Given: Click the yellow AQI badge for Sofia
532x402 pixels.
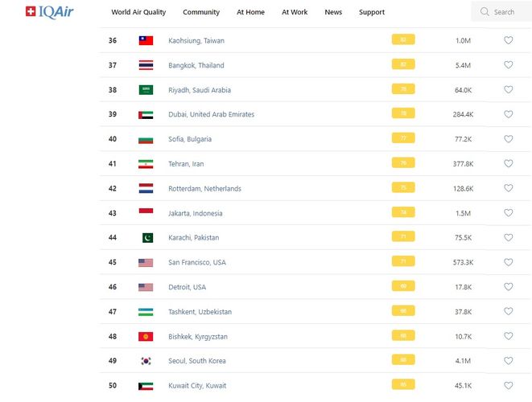Looking at the screenshot, I should 403,138.
